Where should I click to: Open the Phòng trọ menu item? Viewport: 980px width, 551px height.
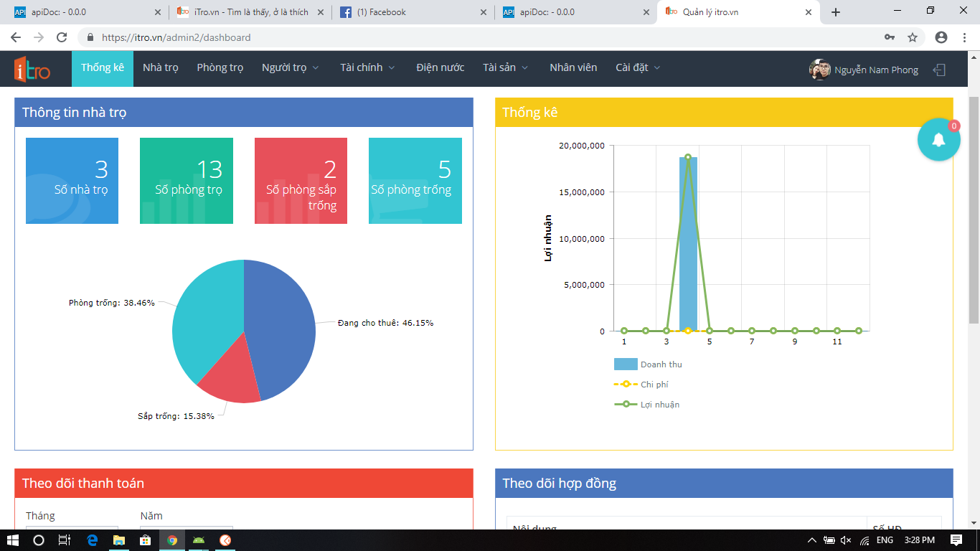(x=220, y=67)
